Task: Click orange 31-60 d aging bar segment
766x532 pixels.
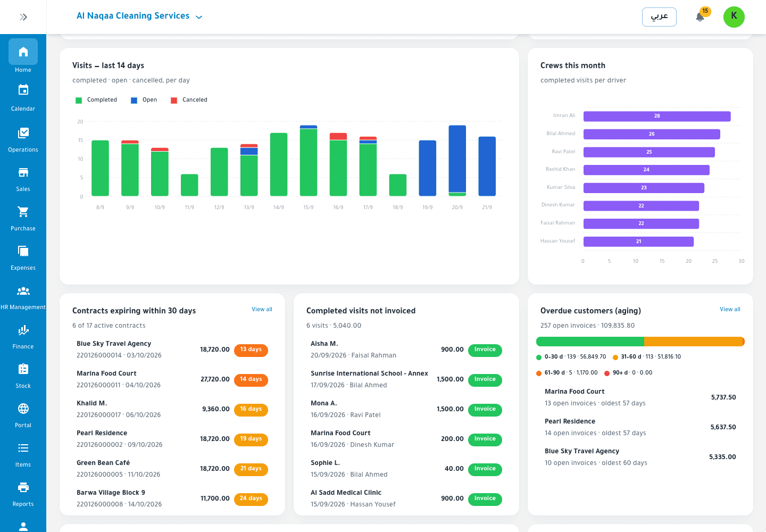Action: click(693, 342)
